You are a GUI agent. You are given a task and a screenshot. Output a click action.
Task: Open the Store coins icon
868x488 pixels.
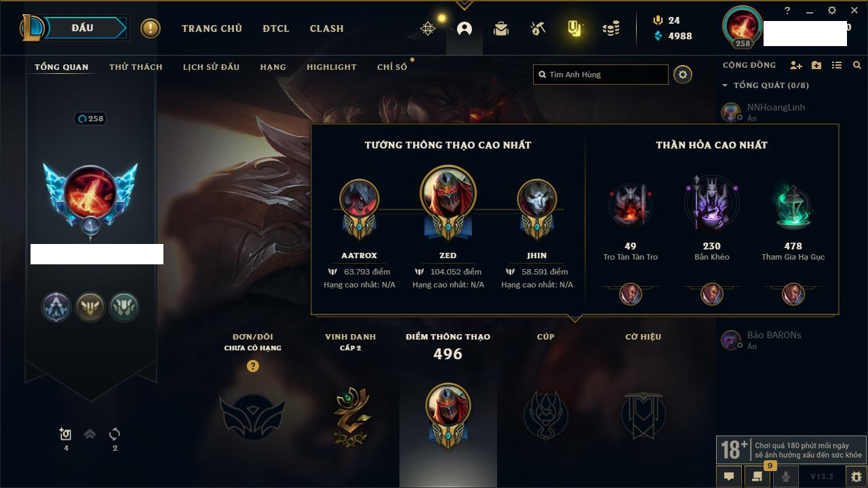click(611, 28)
